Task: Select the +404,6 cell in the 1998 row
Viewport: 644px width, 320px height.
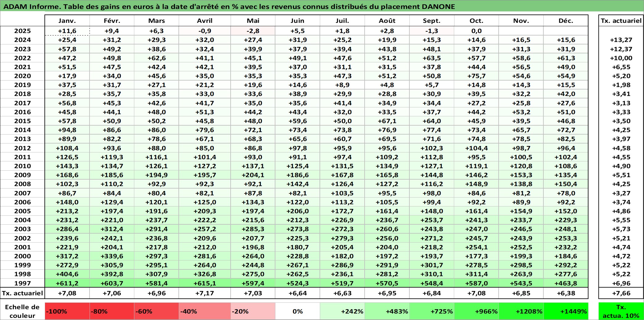Action: click(x=67, y=274)
